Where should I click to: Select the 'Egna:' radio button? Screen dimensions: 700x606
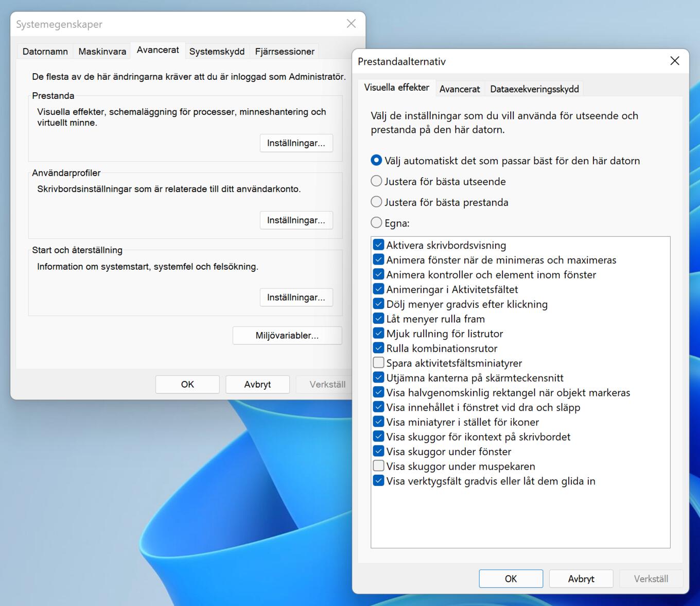(376, 223)
